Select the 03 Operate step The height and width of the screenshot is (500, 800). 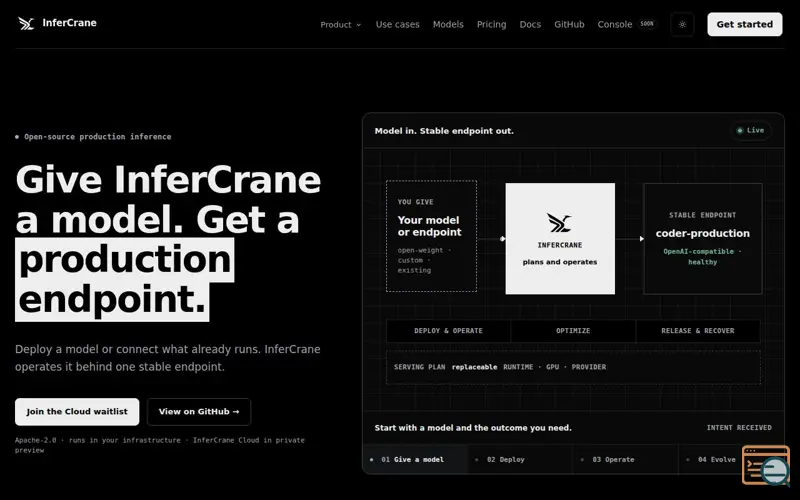[x=626, y=459]
